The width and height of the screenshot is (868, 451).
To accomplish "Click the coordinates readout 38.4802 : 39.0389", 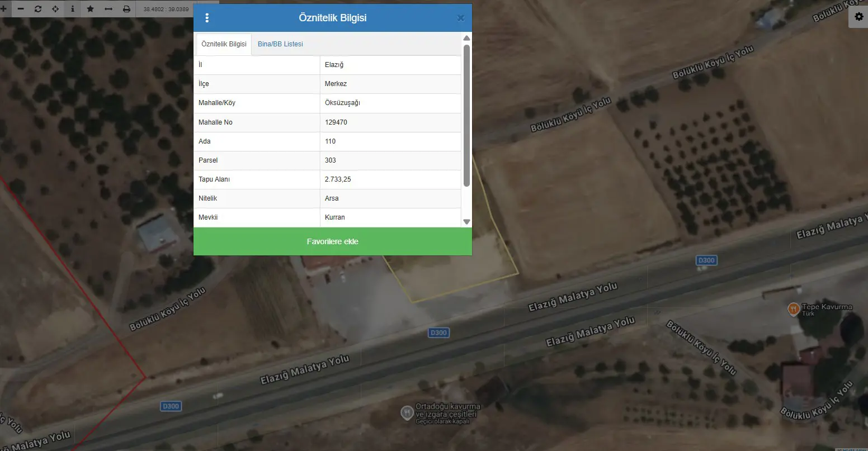I will pos(166,10).
